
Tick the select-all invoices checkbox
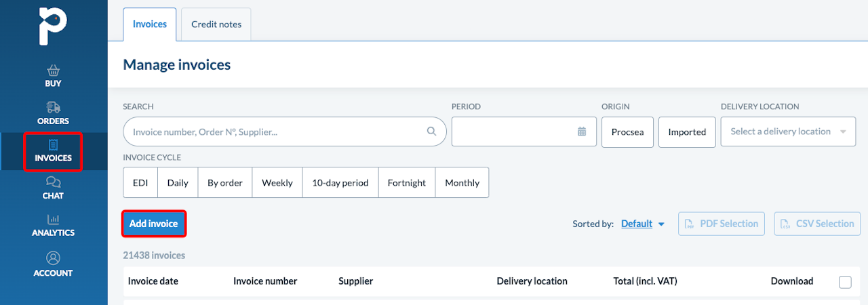[845, 282]
